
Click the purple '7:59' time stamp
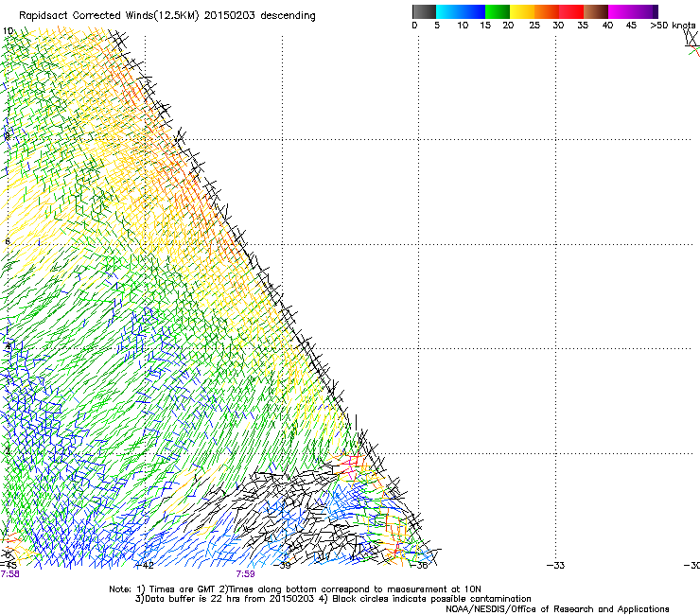pyautogui.click(x=246, y=574)
